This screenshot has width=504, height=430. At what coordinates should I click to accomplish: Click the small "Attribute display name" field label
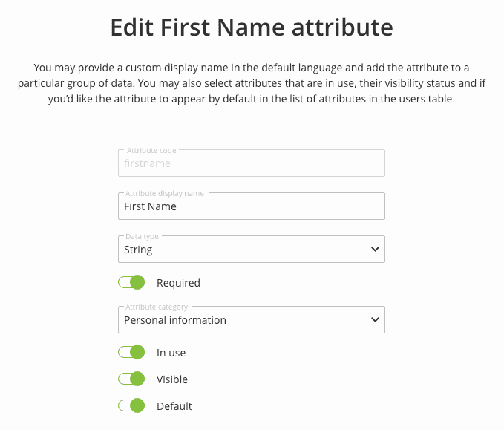(x=165, y=193)
